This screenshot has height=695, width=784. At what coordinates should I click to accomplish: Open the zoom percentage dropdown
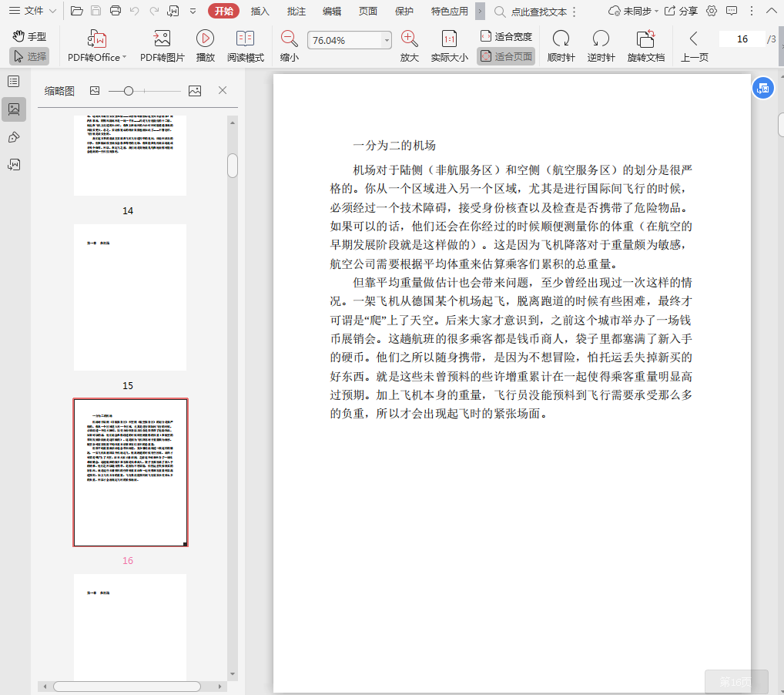pyautogui.click(x=387, y=40)
